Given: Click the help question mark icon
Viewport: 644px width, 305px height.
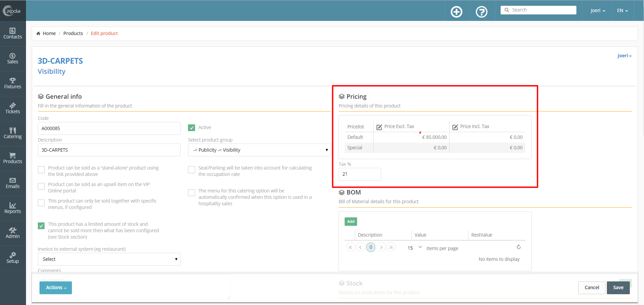Looking at the screenshot, I should (482, 12).
